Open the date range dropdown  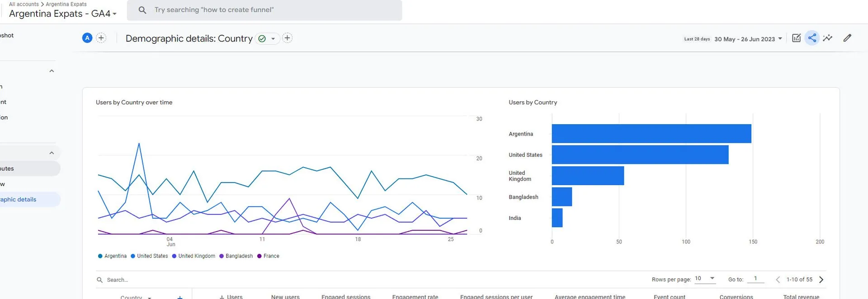[748, 39]
